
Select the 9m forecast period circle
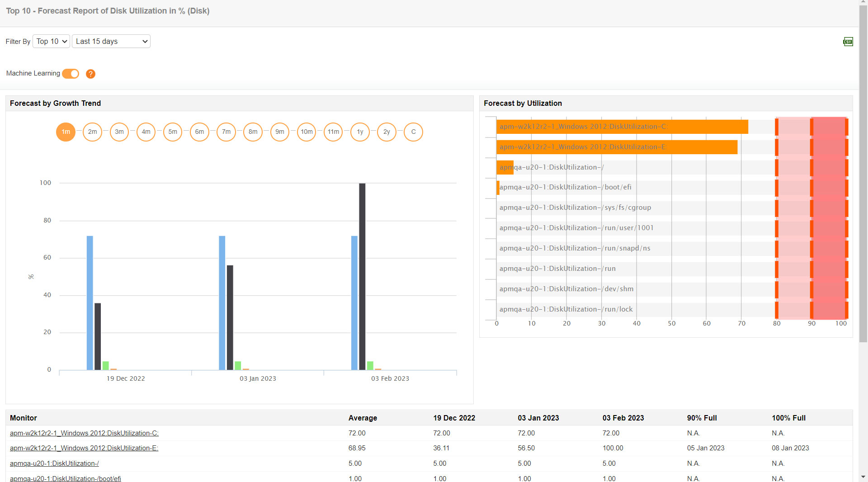pos(279,132)
